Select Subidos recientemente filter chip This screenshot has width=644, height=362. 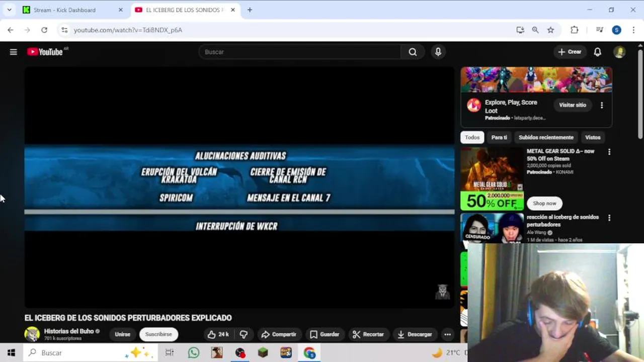[546, 137]
